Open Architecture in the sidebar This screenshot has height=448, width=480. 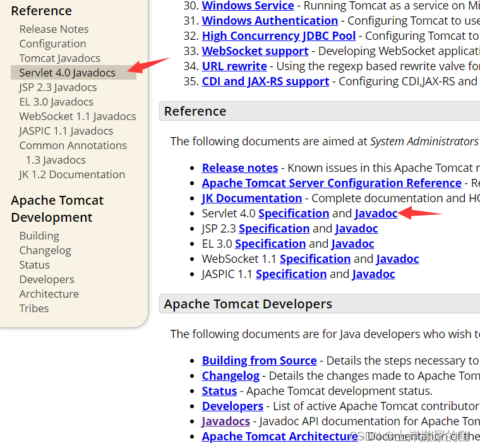click(49, 294)
